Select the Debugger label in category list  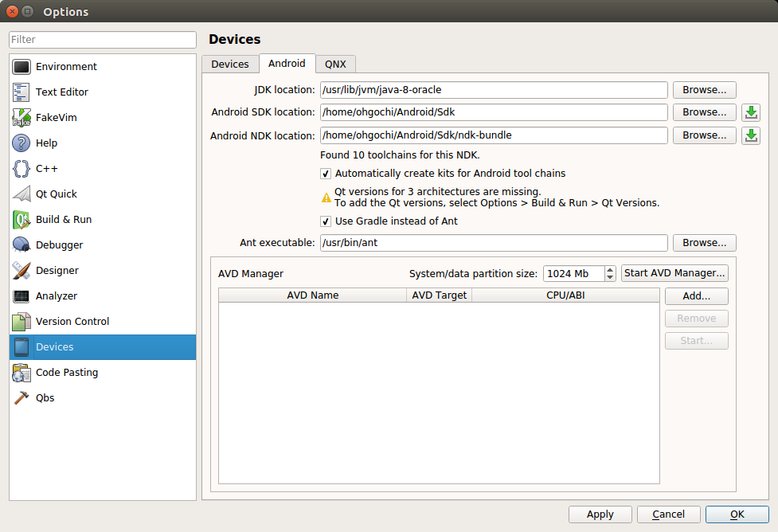[x=60, y=245]
